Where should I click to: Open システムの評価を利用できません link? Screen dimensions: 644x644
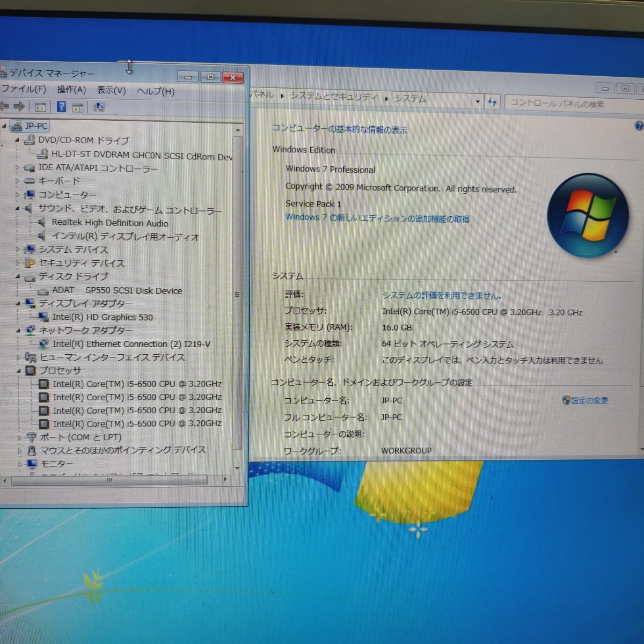point(442,295)
